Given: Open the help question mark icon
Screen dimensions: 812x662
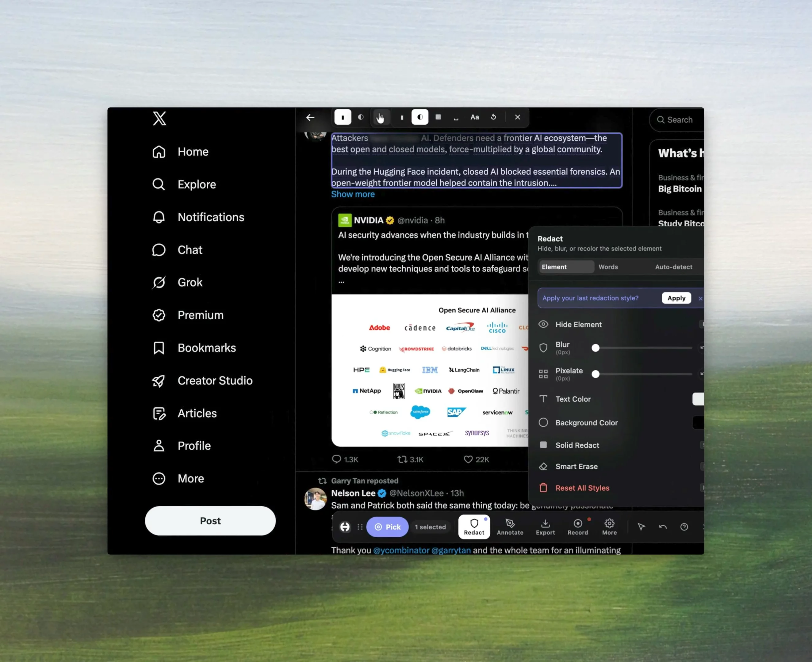Looking at the screenshot, I should (x=684, y=527).
